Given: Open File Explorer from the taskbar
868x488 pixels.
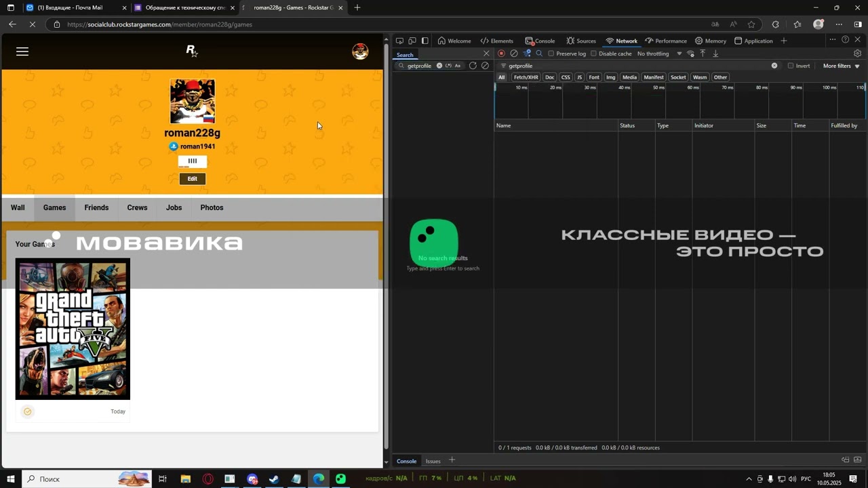Looking at the screenshot, I should click(x=186, y=479).
